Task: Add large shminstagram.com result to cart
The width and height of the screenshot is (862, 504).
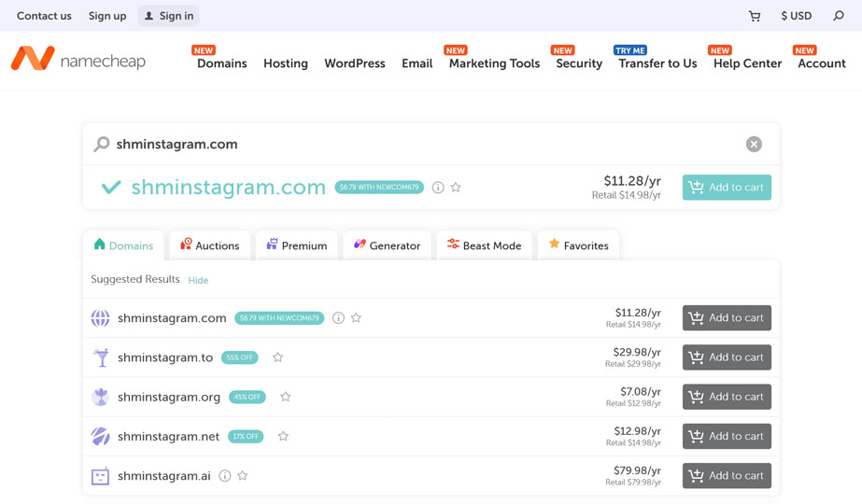Action: click(x=727, y=188)
